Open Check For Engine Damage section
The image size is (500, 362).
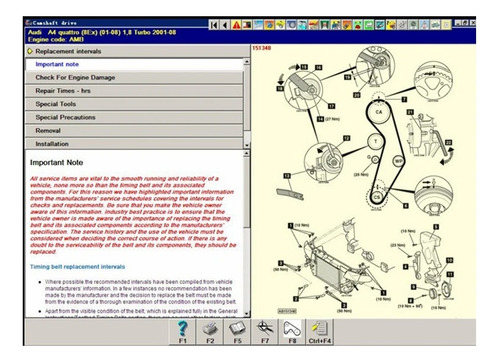[x=134, y=77]
